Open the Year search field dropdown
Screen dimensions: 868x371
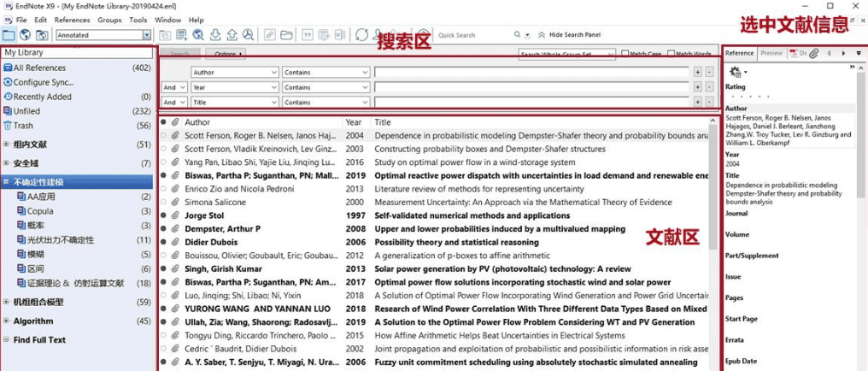click(235, 87)
